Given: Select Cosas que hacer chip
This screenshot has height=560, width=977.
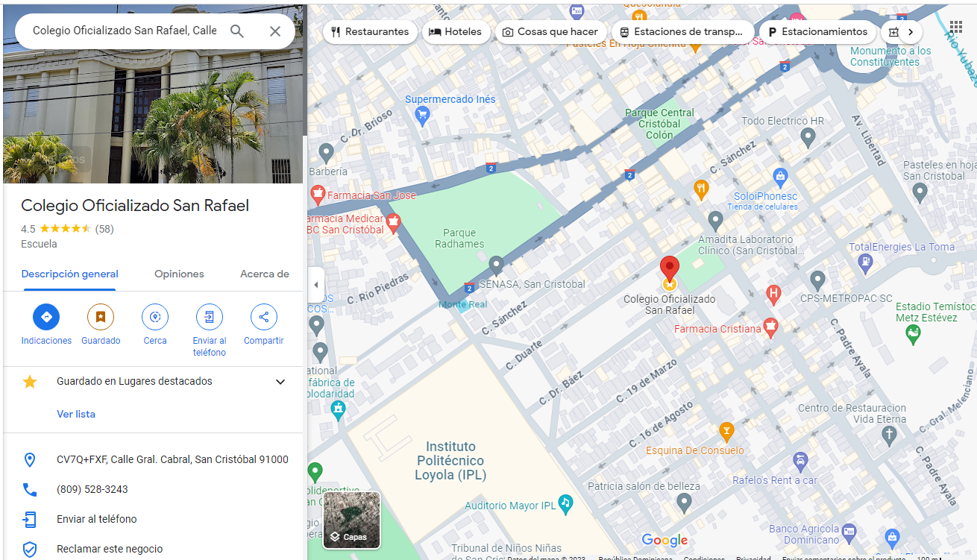Looking at the screenshot, I should tap(550, 32).
